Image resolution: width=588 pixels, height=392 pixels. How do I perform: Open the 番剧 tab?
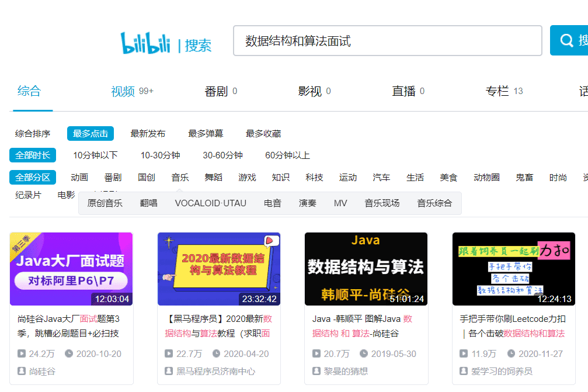tap(221, 91)
